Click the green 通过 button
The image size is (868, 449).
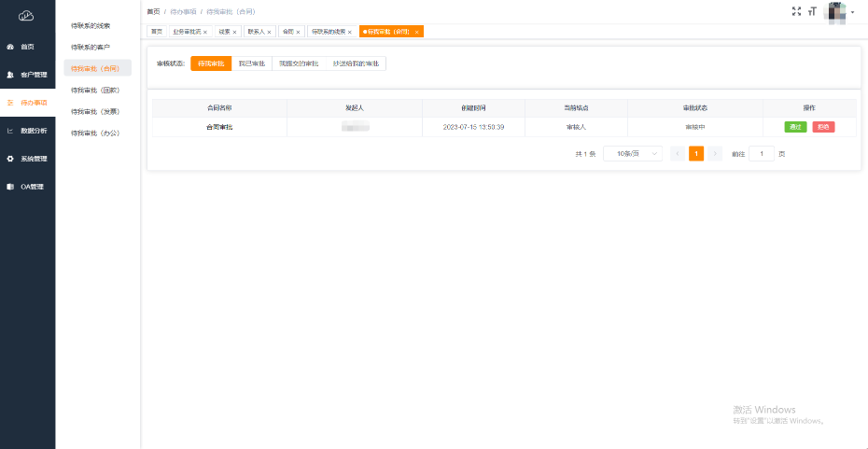pyautogui.click(x=795, y=127)
